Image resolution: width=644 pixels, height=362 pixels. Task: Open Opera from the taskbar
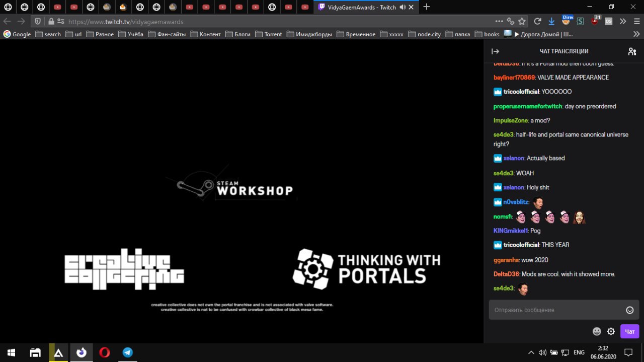(x=105, y=352)
